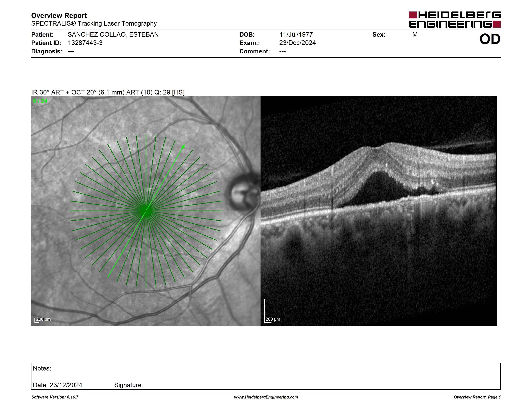Click the 'Overview Report' title
Viewport: 532px width, 411px height.
click(59, 16)
